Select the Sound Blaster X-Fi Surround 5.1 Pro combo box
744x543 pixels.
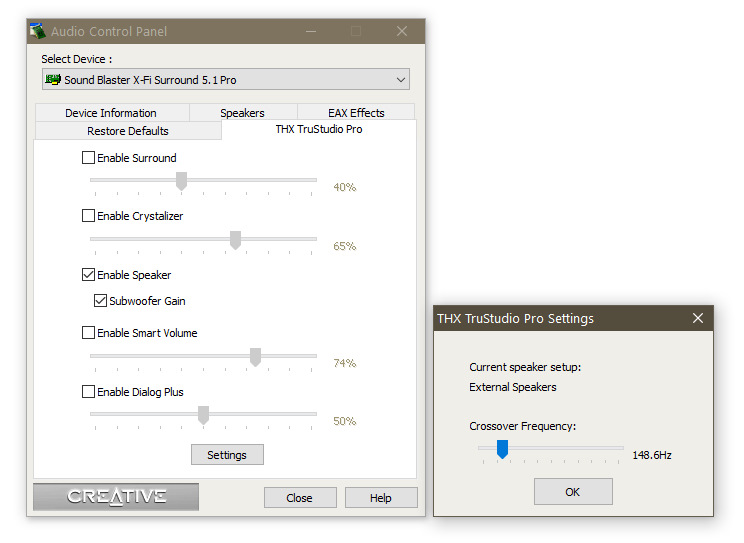226,79
